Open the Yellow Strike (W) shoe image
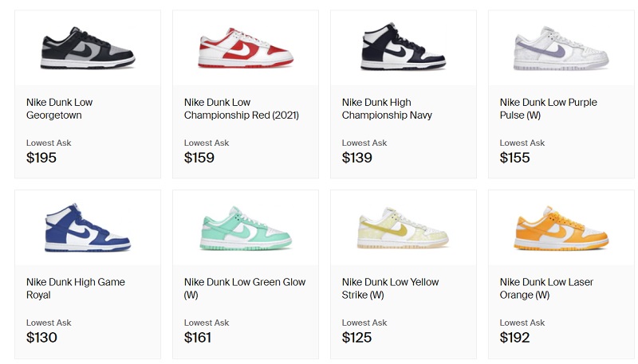The image size is (638, 364). (403, 228)
